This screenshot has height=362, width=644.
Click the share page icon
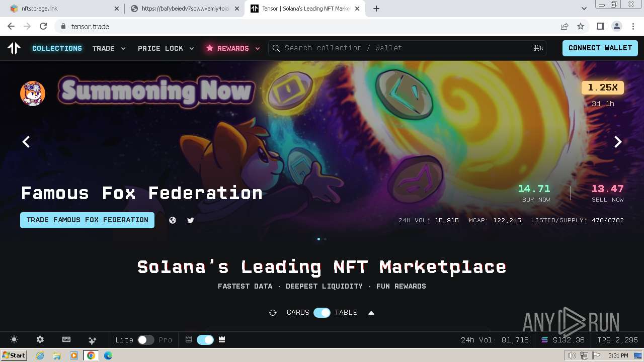point(565,26)
